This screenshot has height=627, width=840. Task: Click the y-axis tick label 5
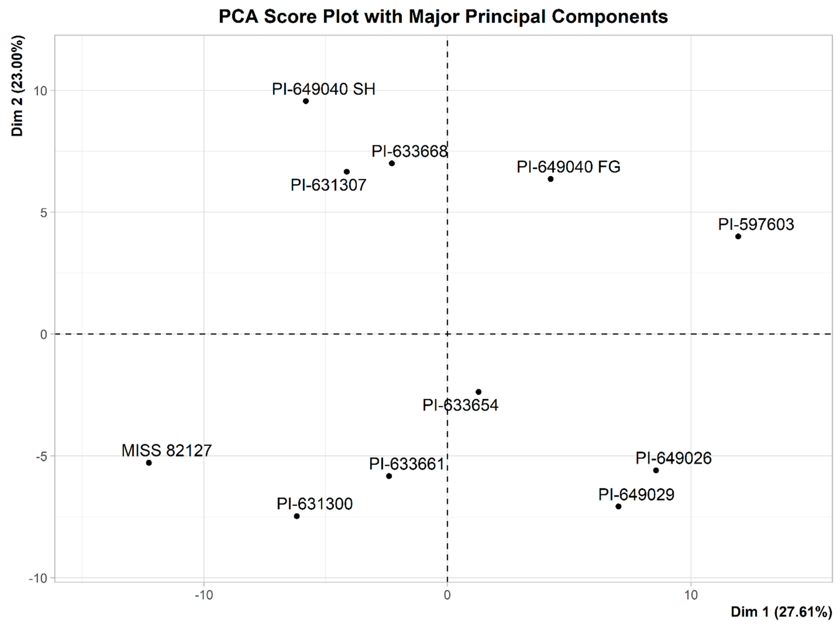point(44,213)
